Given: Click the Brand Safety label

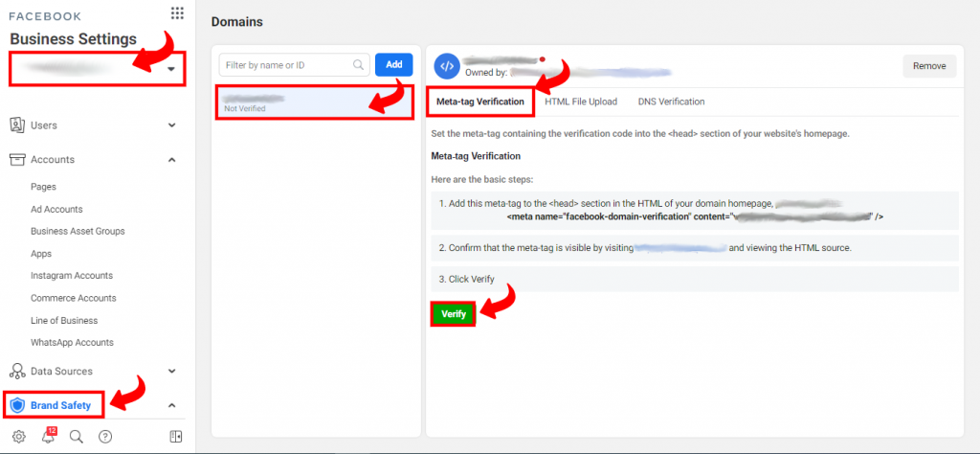Looking at the screenshot, I should coord(60,405).
